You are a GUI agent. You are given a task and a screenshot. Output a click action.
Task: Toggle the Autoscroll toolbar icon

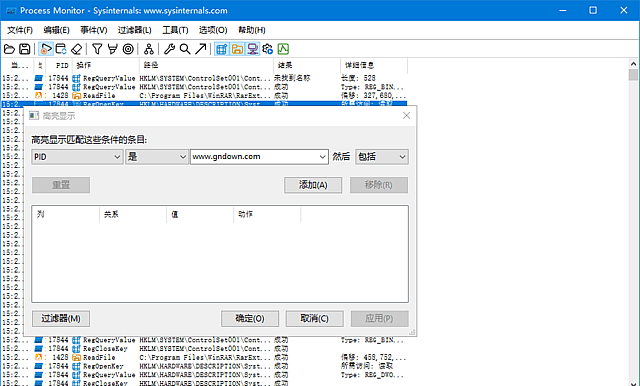pos(61,49)
